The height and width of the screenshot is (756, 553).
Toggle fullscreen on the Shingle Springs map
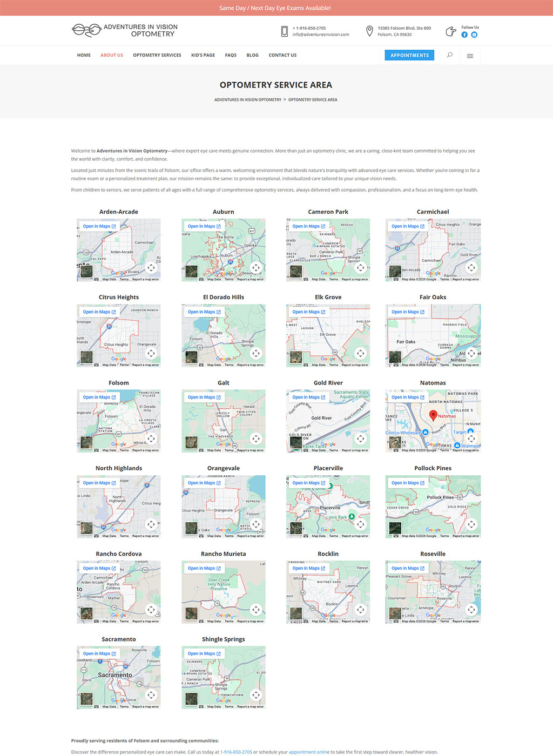[x=256, y=695]
